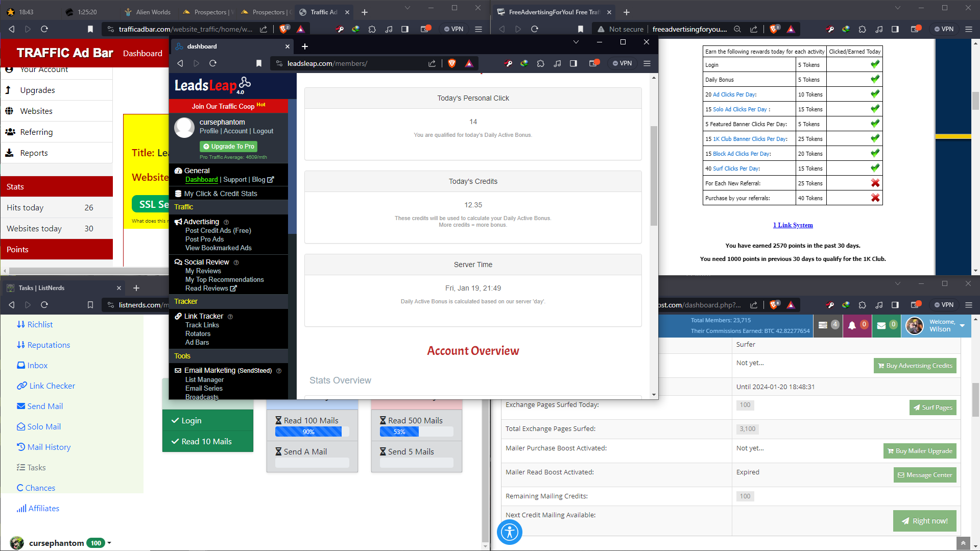Open My Click & Credit Stats
Viewport: 980px width, 551px height.
tap(221, 194)
